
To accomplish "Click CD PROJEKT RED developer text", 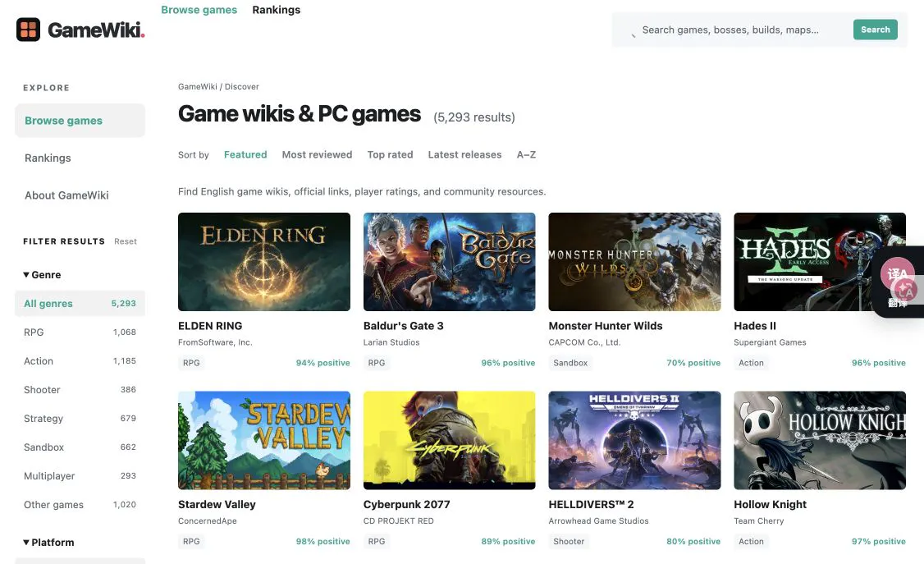I will [398, 521].
